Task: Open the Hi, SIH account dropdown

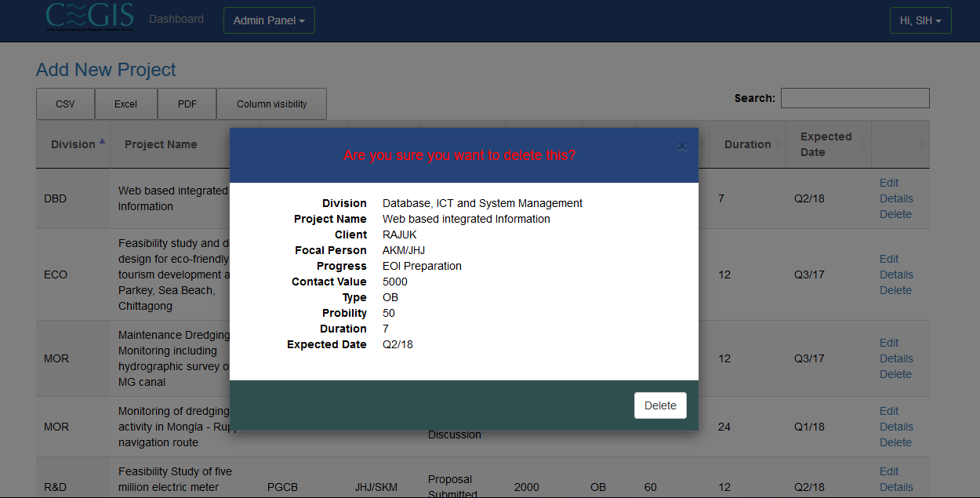Action: (920, 20)
